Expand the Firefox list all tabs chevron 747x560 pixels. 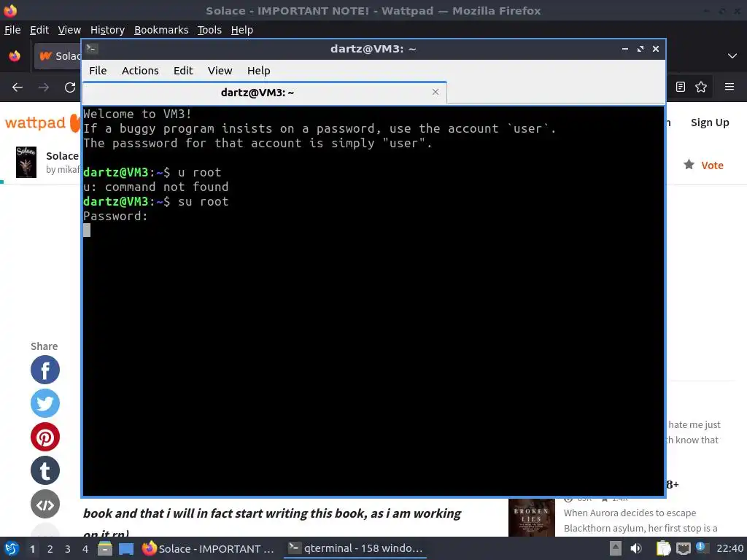[x=732, y=55]
